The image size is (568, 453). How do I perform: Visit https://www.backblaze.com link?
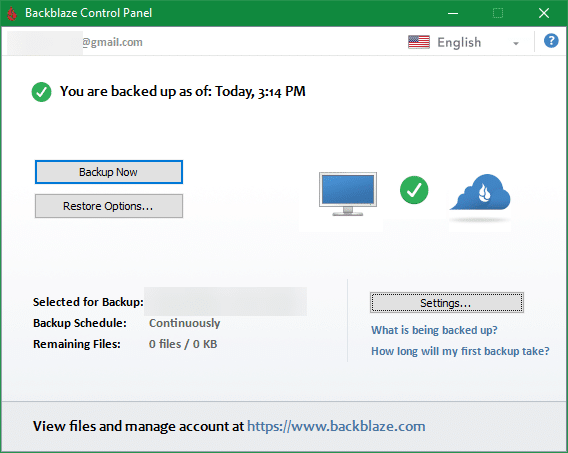pyautogui.click(x=336, y=426)
